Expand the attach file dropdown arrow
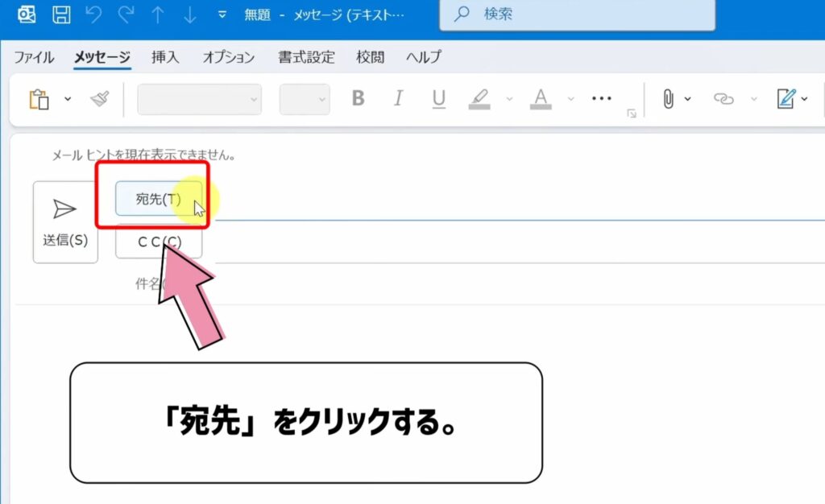The image size is (825, 504). click(x=689, y=98)
